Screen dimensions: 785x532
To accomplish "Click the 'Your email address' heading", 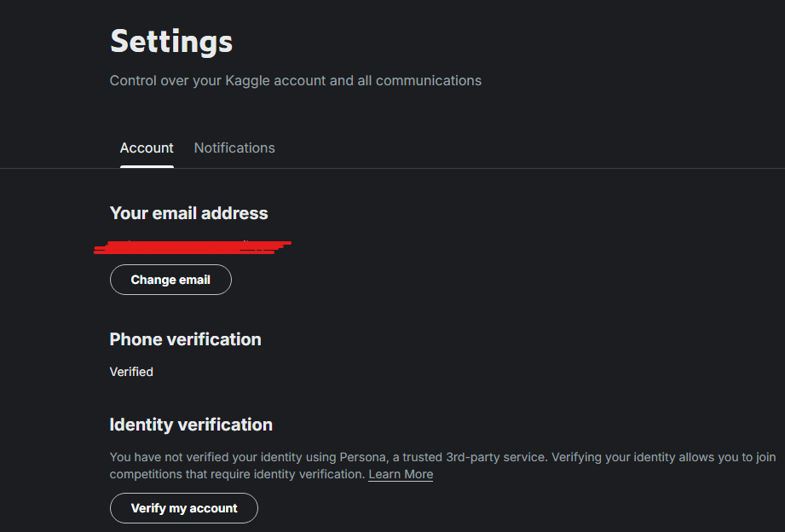I will 188,213.
